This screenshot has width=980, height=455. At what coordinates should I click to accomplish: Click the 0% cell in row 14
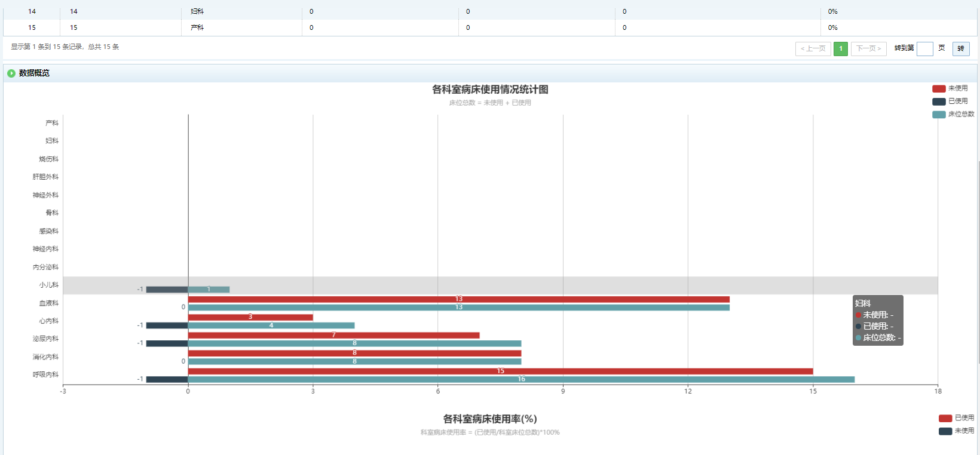pyautogui.click(x=833, y=11)
